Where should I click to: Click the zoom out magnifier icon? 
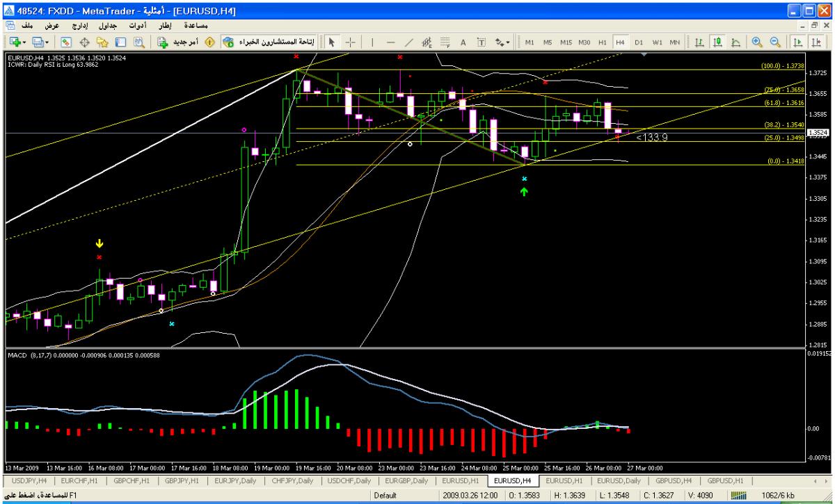tap(774, 42)
